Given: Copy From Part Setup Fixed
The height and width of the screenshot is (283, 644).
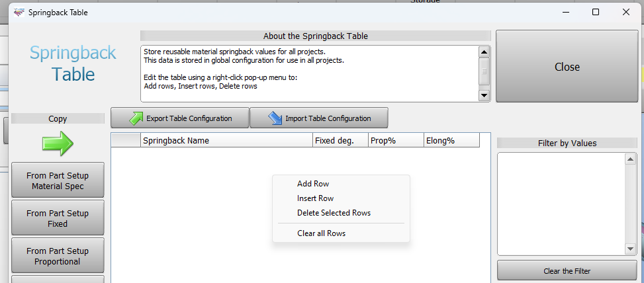Looking at the screenshot, I should pyautogui.click(x=58, y=218).
